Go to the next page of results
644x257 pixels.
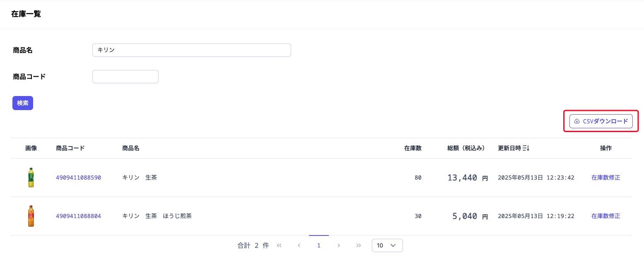pyautogui.click(x=339, y=245)
